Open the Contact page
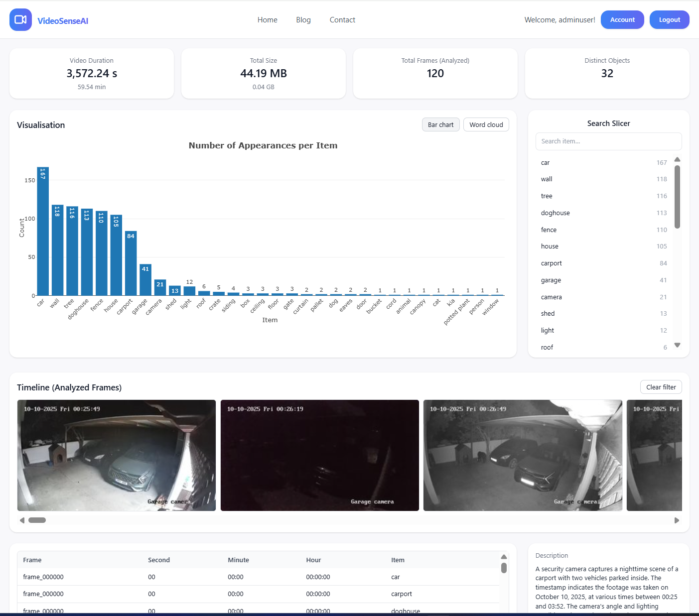The height and width of the screenshot is (616, 699). (x=342, y=20)
